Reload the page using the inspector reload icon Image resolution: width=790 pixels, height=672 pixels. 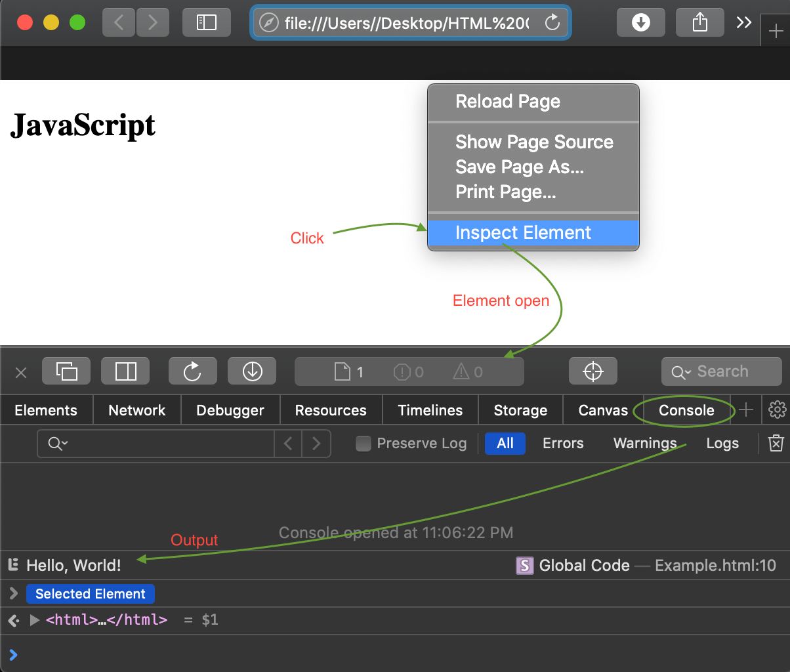(x=192, y=371)
